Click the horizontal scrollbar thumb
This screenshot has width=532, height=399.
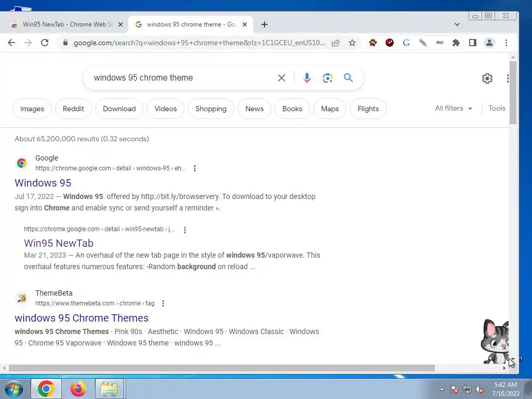pyautogui.click(x=221, y=368)
